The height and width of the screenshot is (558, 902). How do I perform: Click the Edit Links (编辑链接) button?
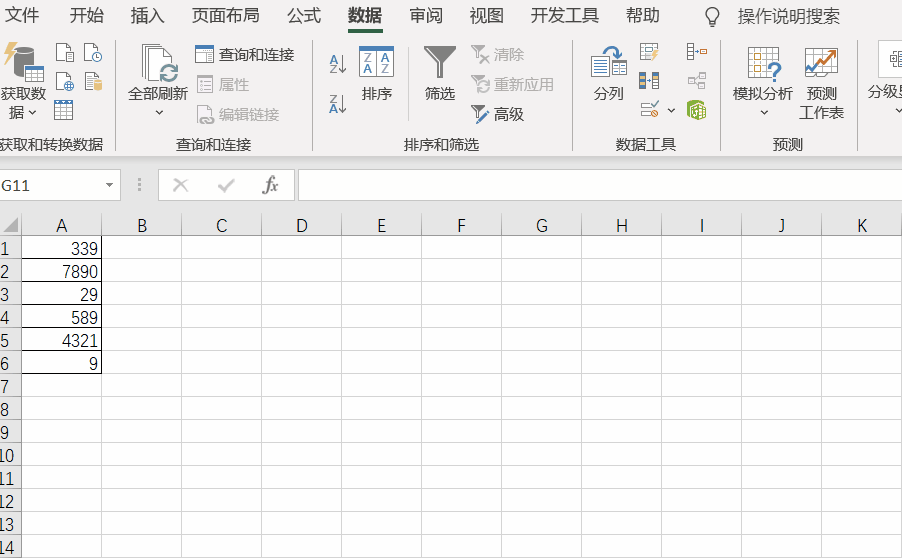[x=238, y=114]
